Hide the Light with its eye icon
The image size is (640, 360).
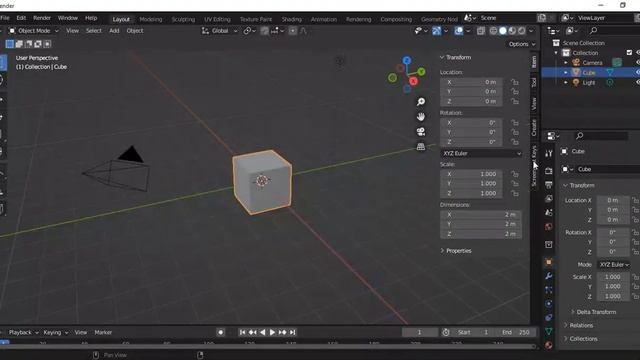(x=638, y=82)
